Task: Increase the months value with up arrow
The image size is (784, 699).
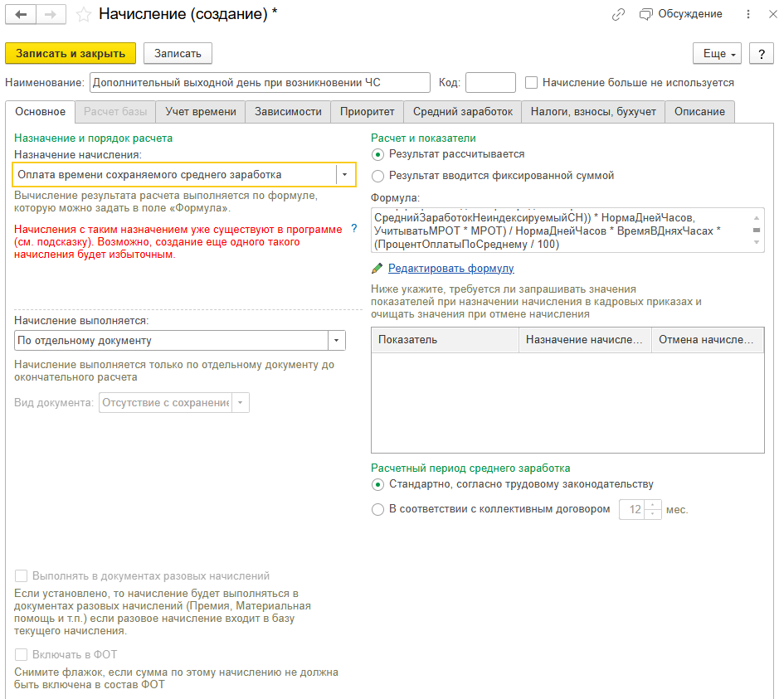Action: point(652,506)
